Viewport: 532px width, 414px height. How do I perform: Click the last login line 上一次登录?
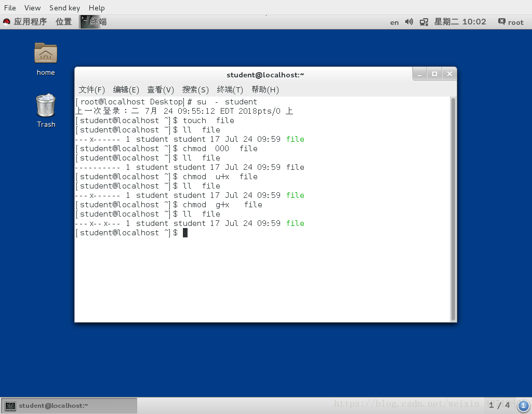click(x=184, y=111)
